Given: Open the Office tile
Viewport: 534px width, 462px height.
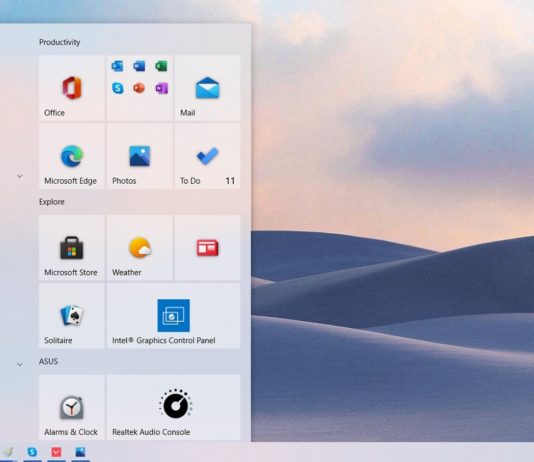Looking at the screenshot, I should (x=72, y=88).
